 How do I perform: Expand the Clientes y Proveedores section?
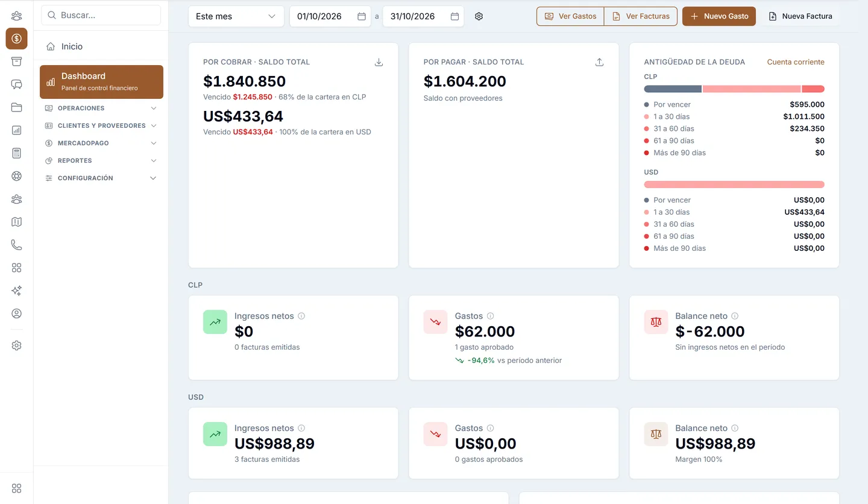coord(101,126)
